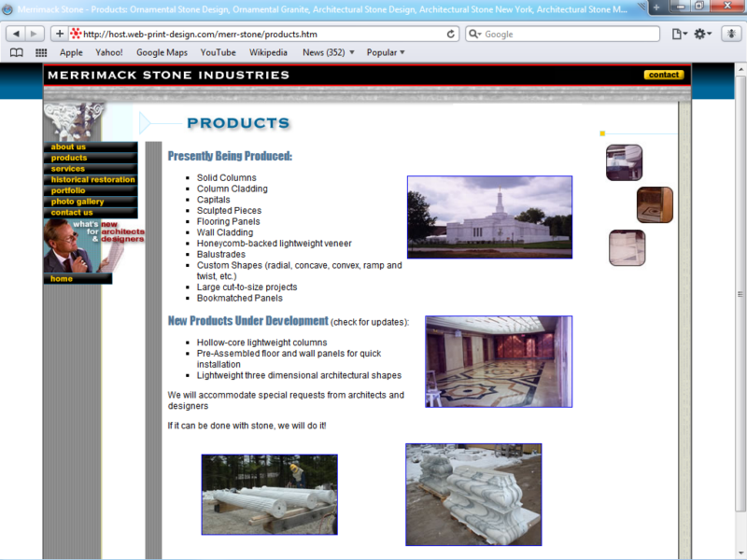Open the historical restoration nav item
Viewport: 747px width, 560px height.
[91, 179]
